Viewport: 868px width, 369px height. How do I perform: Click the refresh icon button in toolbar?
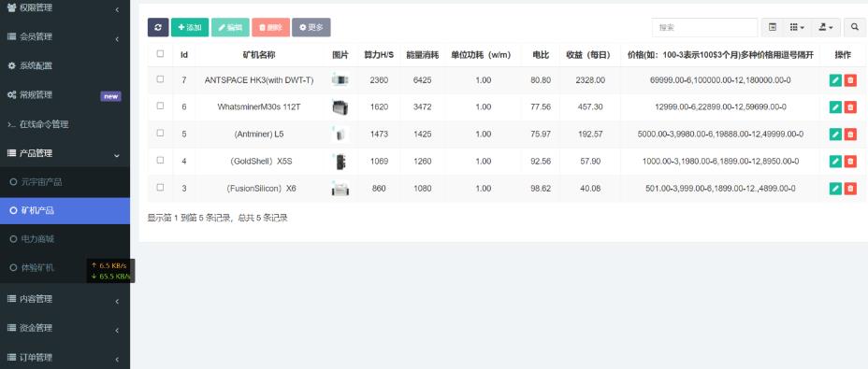[x=158, y=27]
